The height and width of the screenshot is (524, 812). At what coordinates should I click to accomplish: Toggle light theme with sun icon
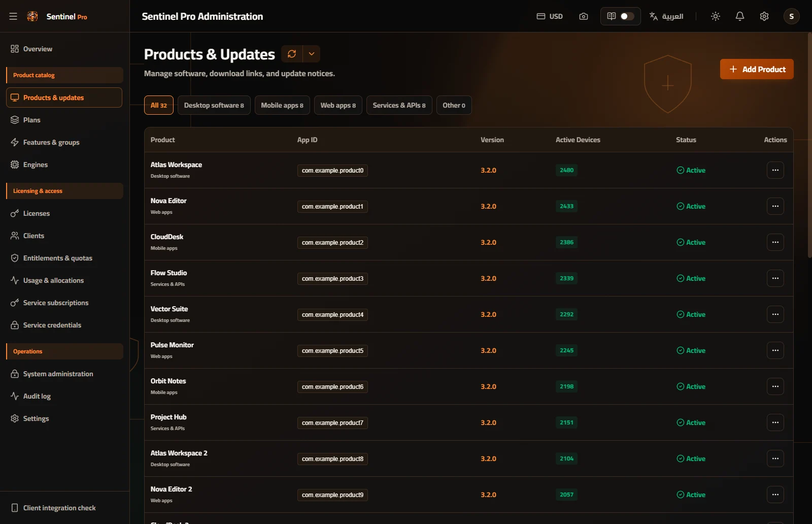pos(716,16)
